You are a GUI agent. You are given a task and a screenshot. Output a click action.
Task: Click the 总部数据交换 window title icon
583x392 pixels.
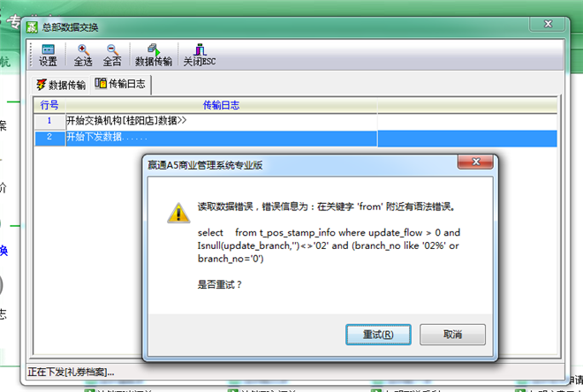pyautogui.click(x=32, y=26)
